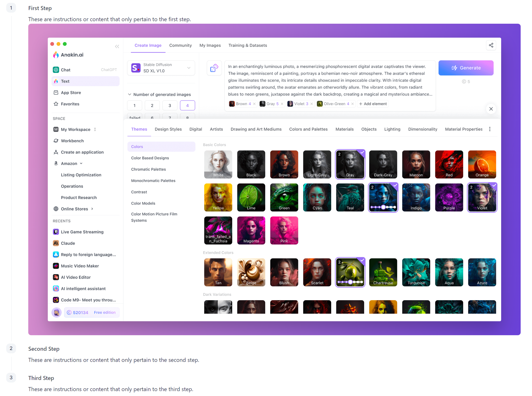532x396 pixels.
Task: Click the Stable Diffusion model logo
Action: point(136,68)
